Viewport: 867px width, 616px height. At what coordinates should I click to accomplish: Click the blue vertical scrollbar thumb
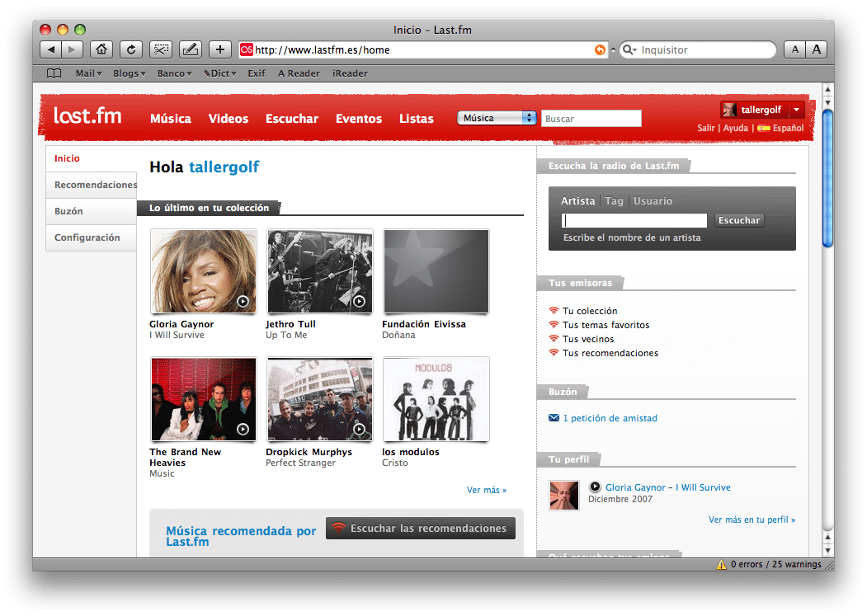point(827,178)
